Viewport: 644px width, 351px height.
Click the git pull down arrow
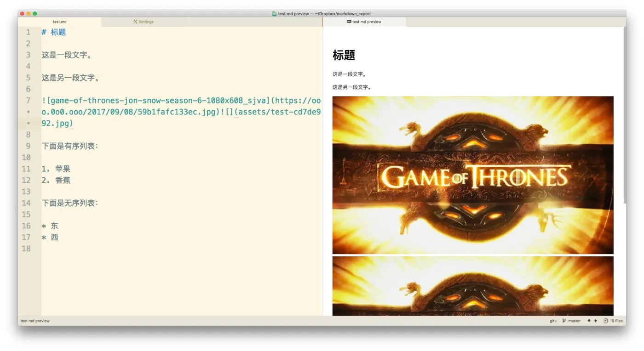[589, 321]
